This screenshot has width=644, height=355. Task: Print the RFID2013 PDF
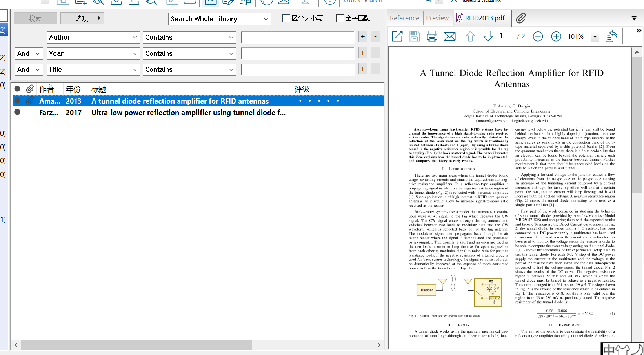(432, 36)
